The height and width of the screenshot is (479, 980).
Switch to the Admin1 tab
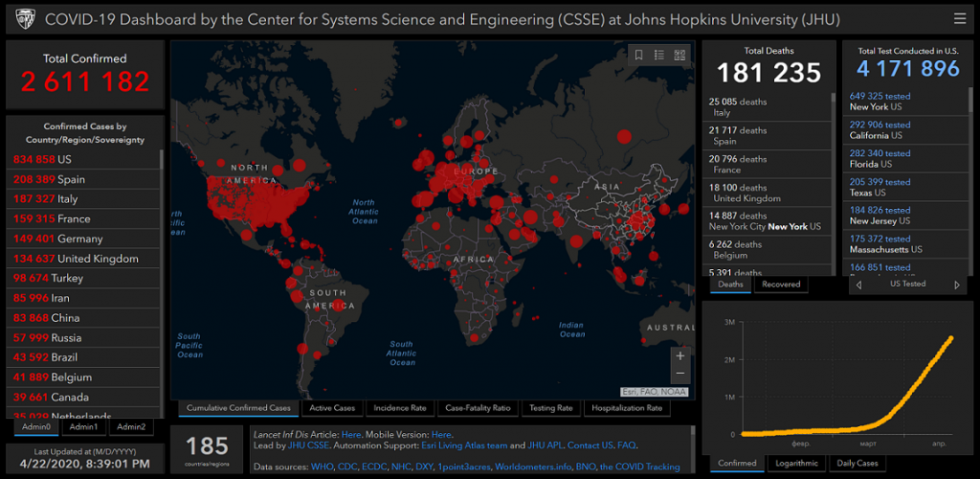tap(84, 427)
